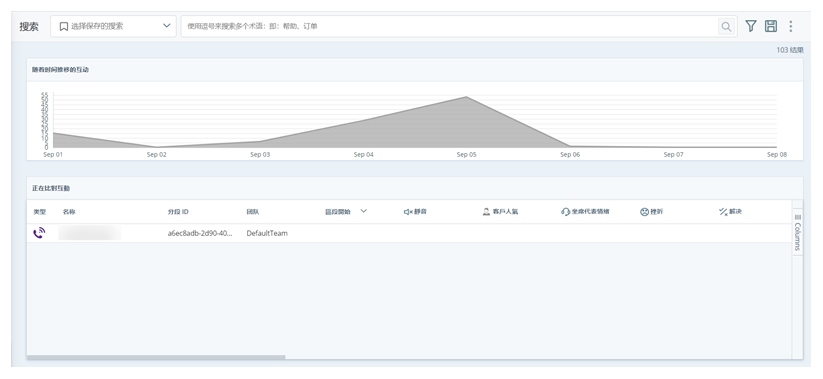Click the horizontal scrollbar under the table
823x379 pixels.
coord(156,357)
